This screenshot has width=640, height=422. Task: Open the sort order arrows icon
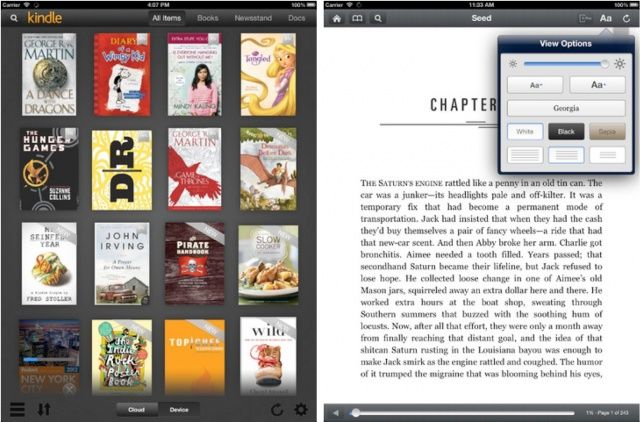(44, 409)
